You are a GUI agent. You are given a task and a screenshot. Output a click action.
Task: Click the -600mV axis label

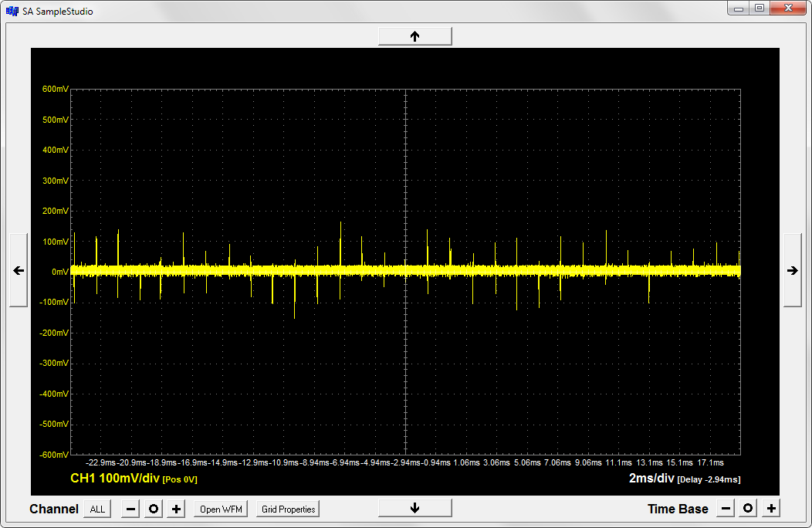click(x=54, y=455)
